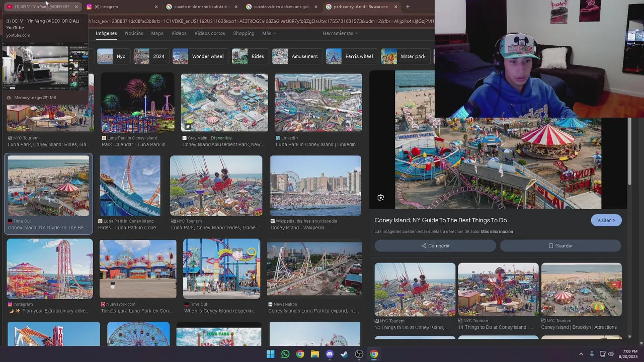The height and width of the screenshot is (362, 644).
Task: Open a new browser tab
Action: point(408,7)
